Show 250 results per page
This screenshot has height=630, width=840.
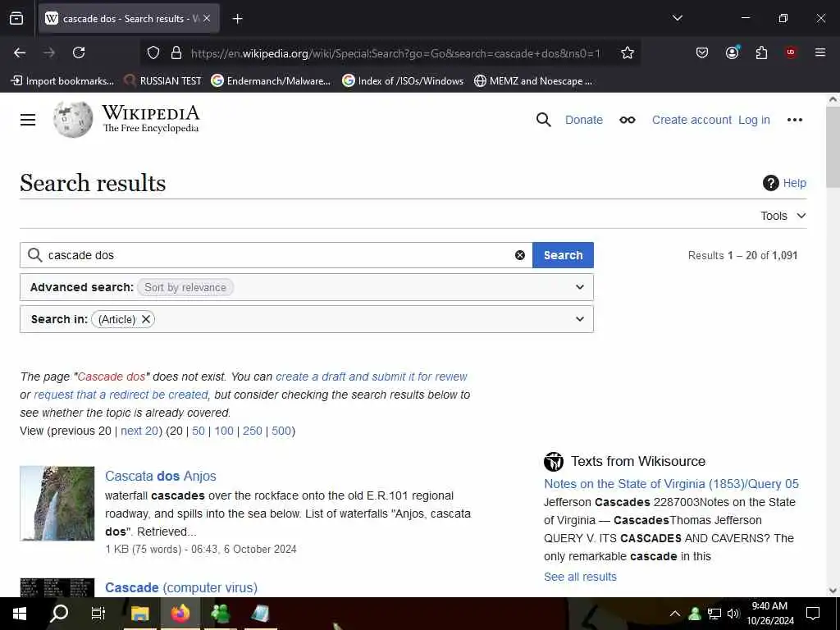253,431
